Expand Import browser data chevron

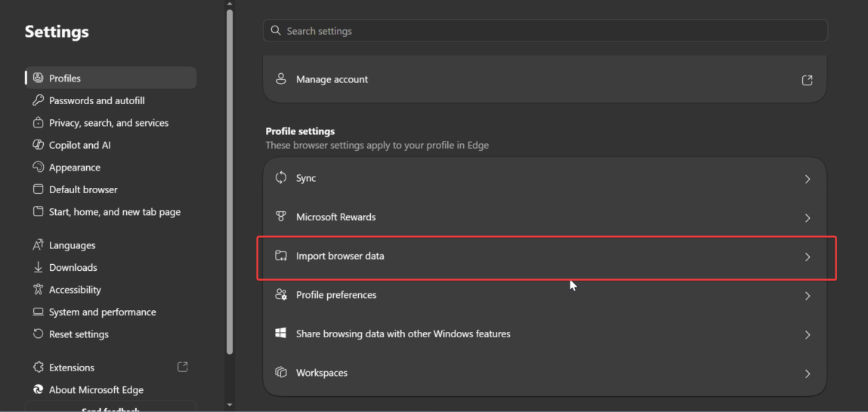(808, 257)
